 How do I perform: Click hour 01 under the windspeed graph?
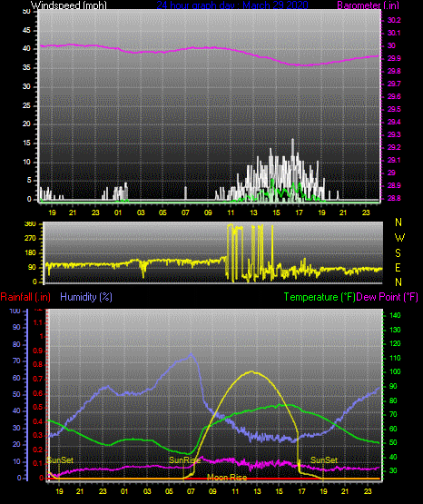[118, 212]
